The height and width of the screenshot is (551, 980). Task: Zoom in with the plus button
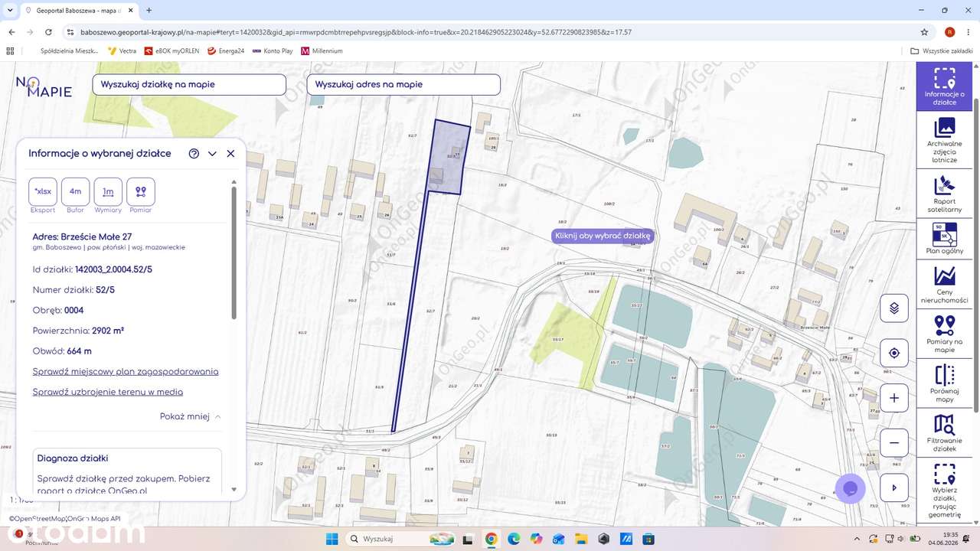(x=893, y=398)
